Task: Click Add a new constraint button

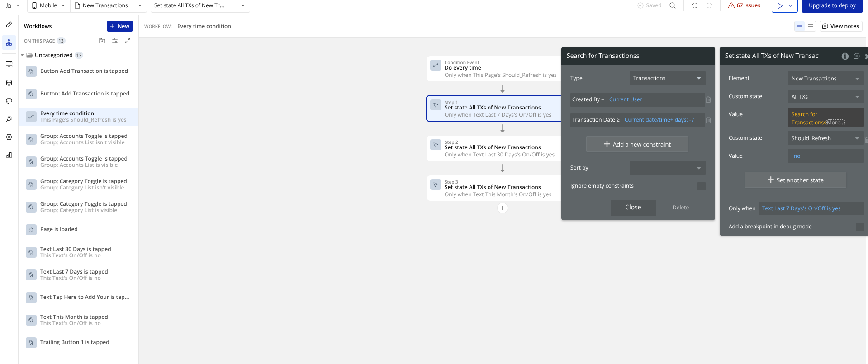Action: 637,144
